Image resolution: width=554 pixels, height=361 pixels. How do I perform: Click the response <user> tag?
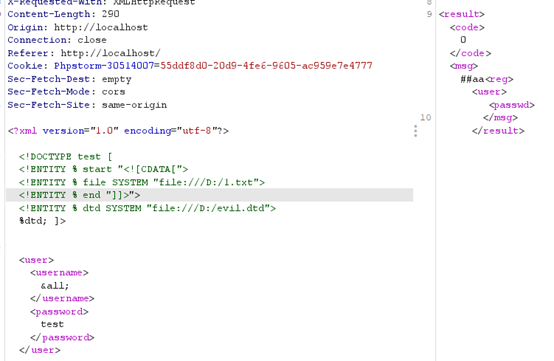click(489, 92)
